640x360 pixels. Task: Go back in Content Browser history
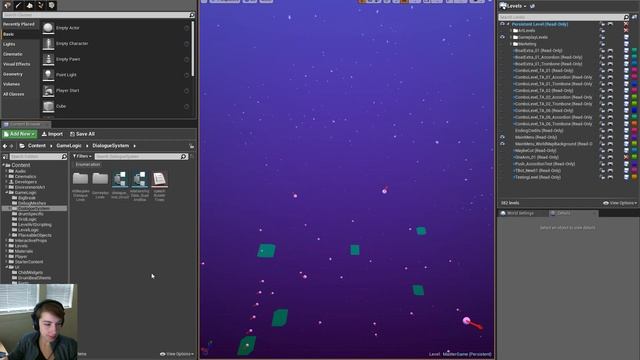[5, 146]
